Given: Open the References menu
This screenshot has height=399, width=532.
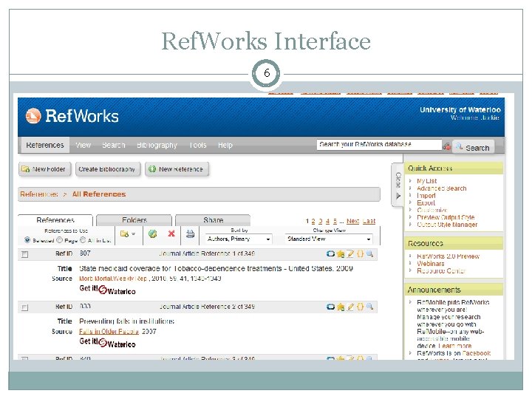Looking at the screenshot, I should [45, 146].
